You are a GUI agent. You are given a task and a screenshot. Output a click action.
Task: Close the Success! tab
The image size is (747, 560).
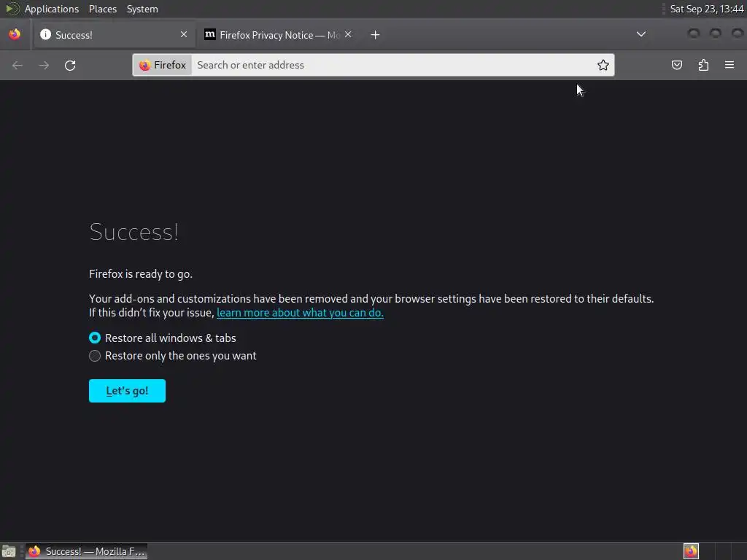(184, 34)
